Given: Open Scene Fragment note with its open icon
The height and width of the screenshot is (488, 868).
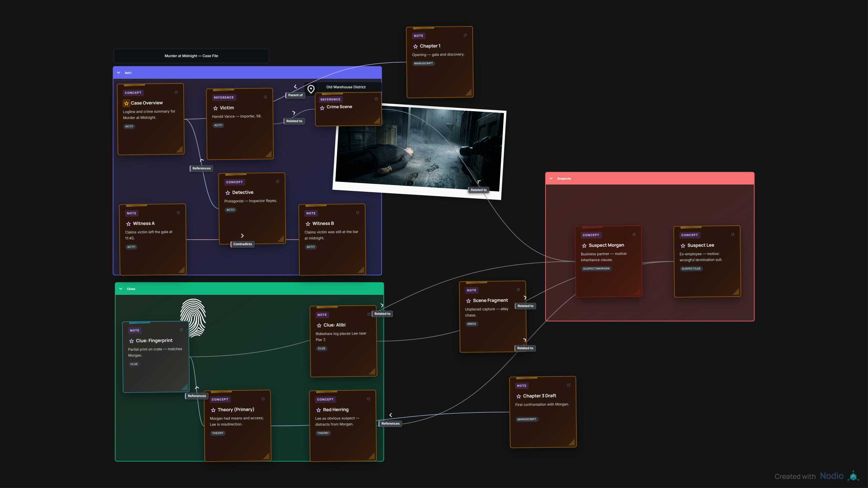Looking at the screenshot, I should pos(518,290).
